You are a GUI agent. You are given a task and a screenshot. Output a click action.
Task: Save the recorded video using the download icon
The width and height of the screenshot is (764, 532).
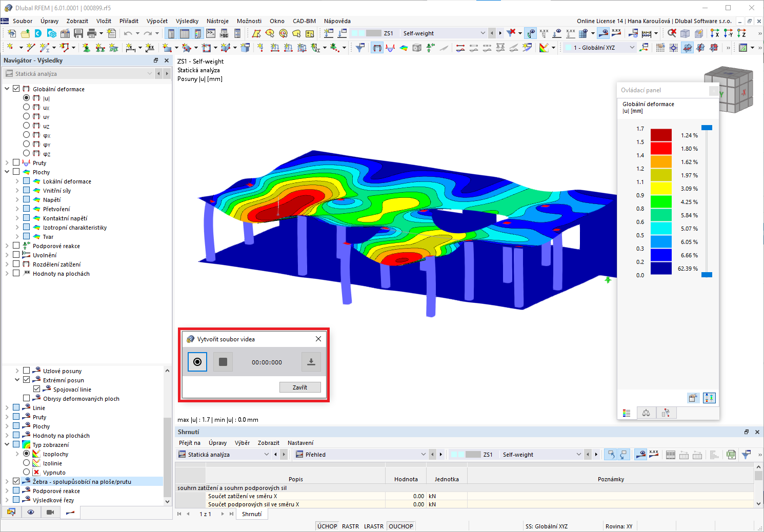click(x=311, y=362)
